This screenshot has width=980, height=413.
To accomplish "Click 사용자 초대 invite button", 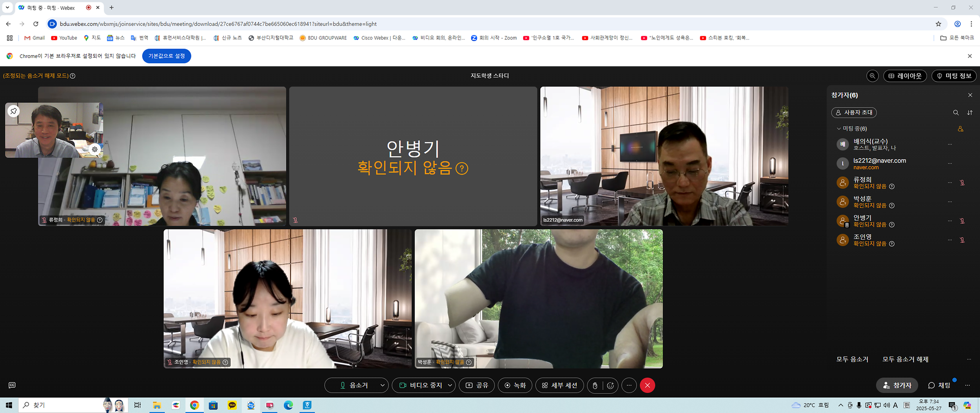I will click(854, 112).
